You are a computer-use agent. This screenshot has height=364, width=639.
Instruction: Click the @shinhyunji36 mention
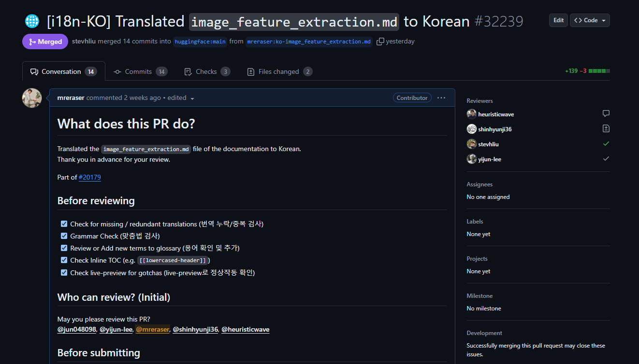(195, 329)
